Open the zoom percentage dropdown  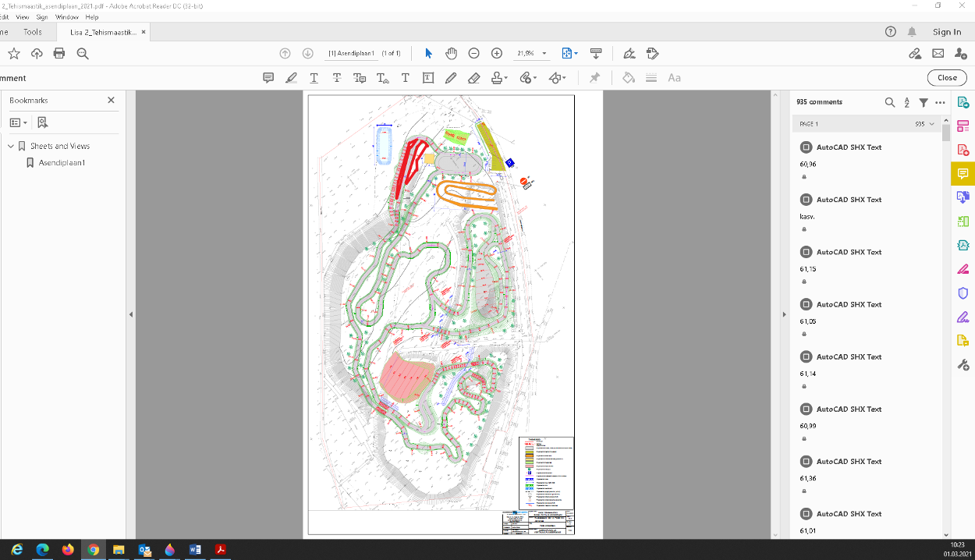[x=544, y=54]
